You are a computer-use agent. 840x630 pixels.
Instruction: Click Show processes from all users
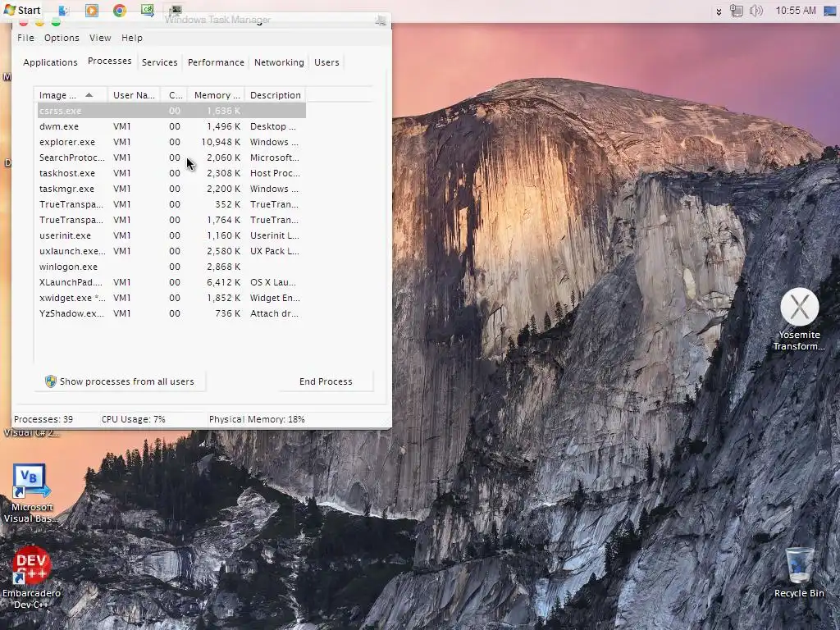click(120, 381)
